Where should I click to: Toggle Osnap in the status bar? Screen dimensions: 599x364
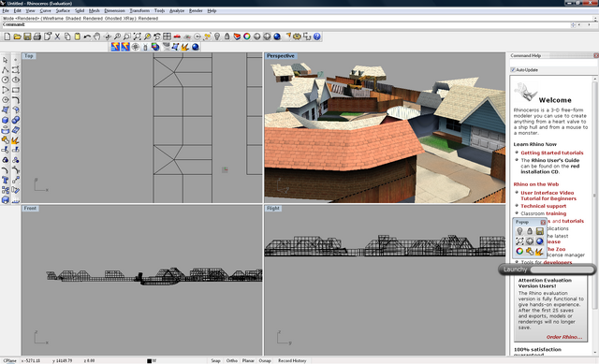click(x=265, y=360)
